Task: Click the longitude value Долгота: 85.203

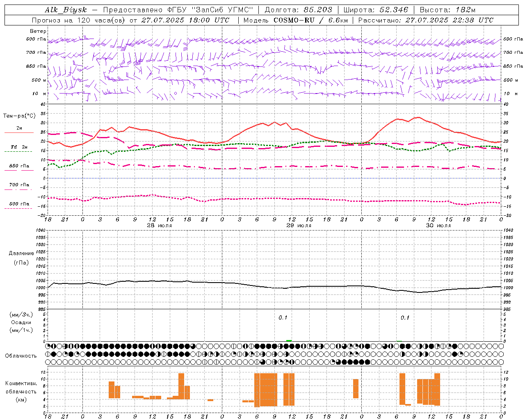Action: tap(299, 10)
